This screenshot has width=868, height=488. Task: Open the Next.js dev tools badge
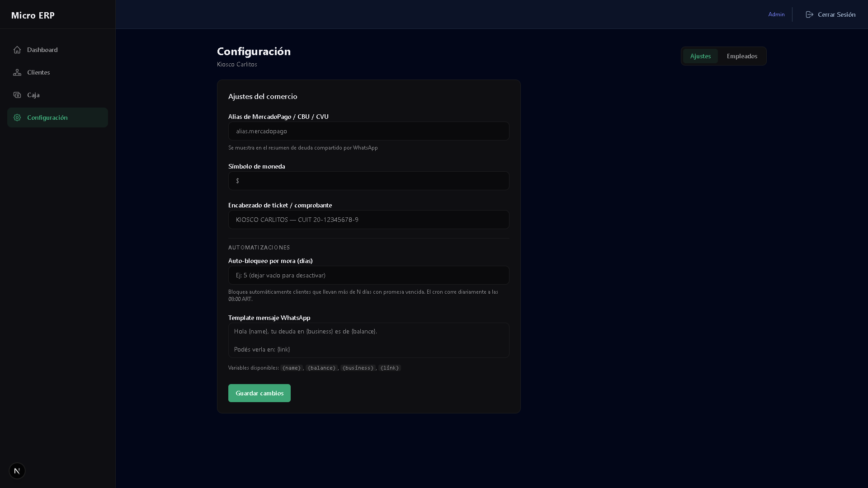point(17,471)
